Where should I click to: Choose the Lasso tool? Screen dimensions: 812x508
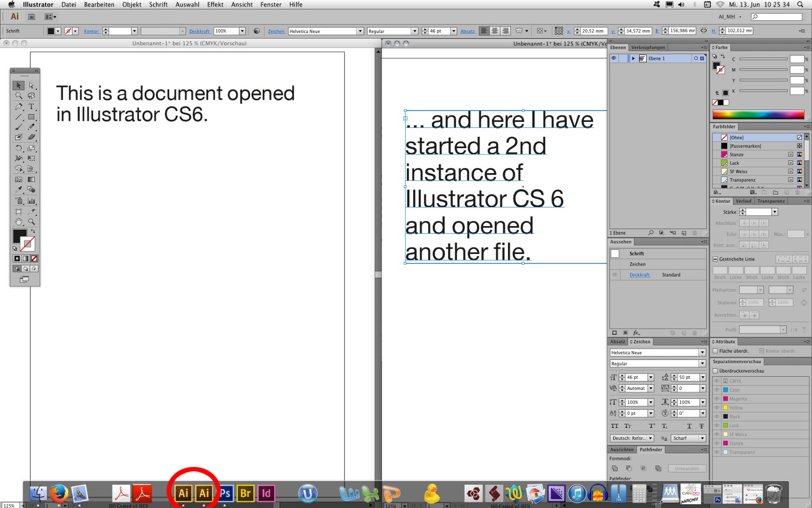[x=31, y=96]
